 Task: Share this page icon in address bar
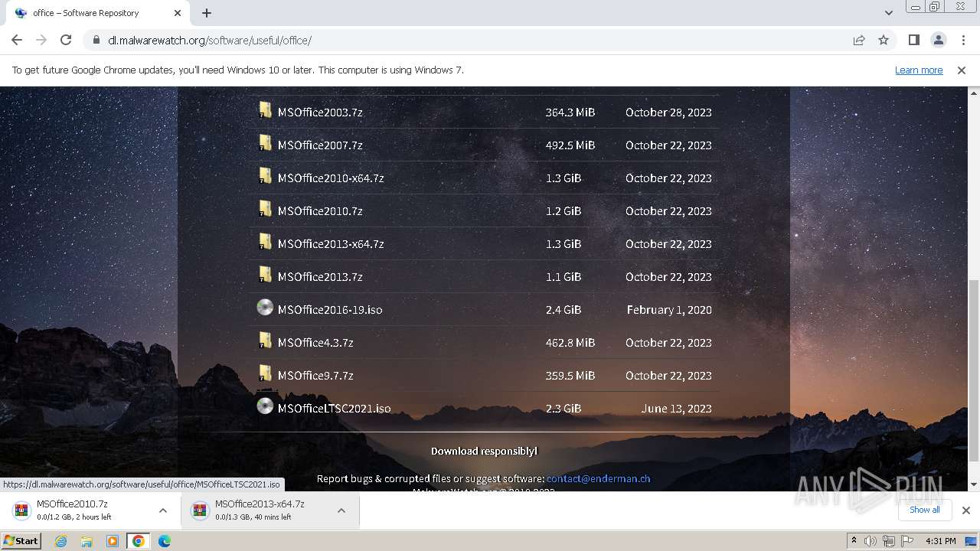click(x=859, y=40)
